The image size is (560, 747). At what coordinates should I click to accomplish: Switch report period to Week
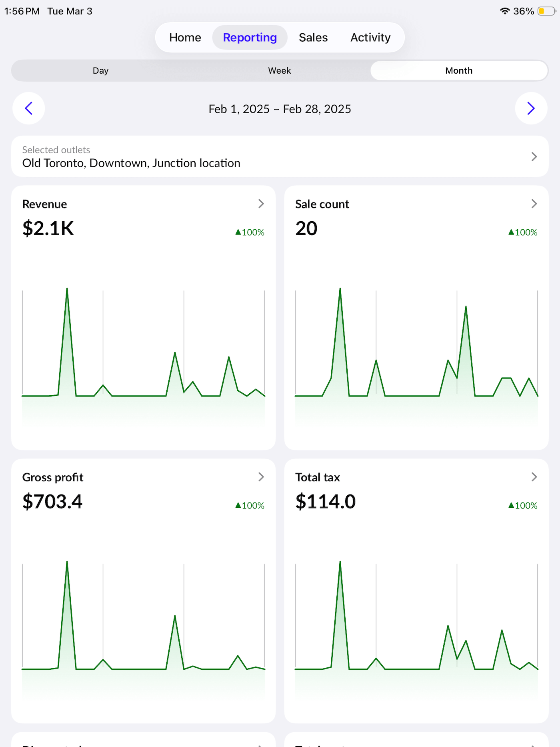(x=279, y=71)
